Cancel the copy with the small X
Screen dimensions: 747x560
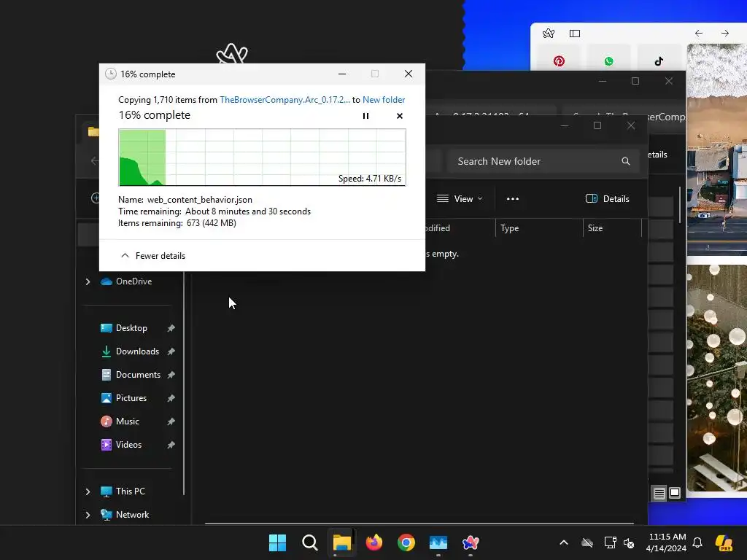pyautogui.click(x=399, y=116)
